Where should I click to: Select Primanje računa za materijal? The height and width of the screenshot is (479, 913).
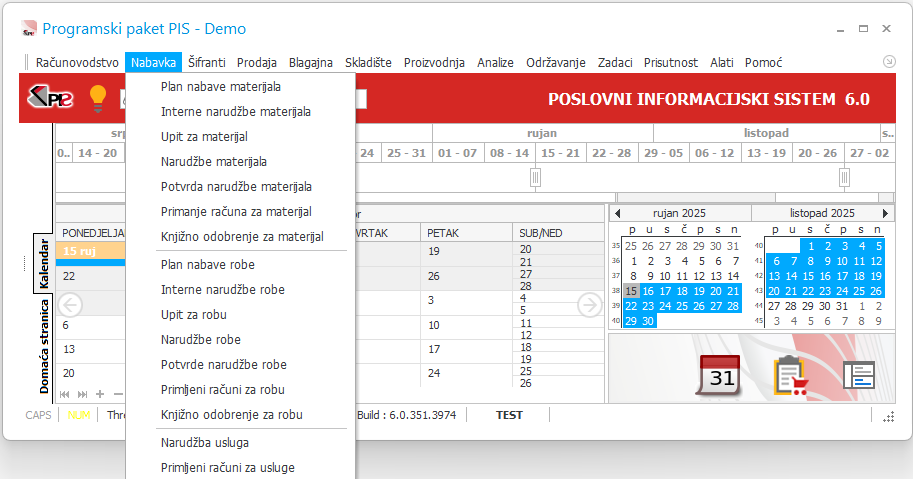click(x=240, y=212)
